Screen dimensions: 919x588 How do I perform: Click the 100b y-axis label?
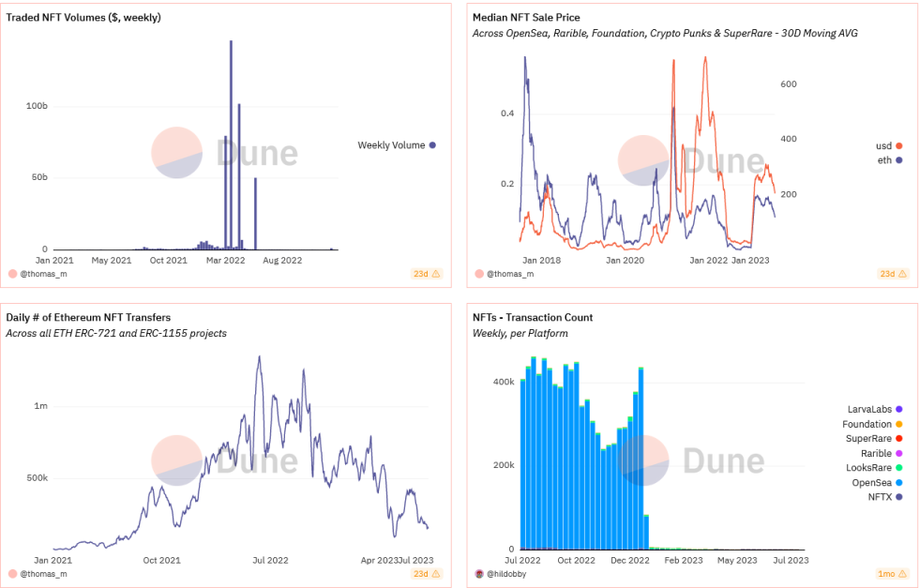coord(37,106)
